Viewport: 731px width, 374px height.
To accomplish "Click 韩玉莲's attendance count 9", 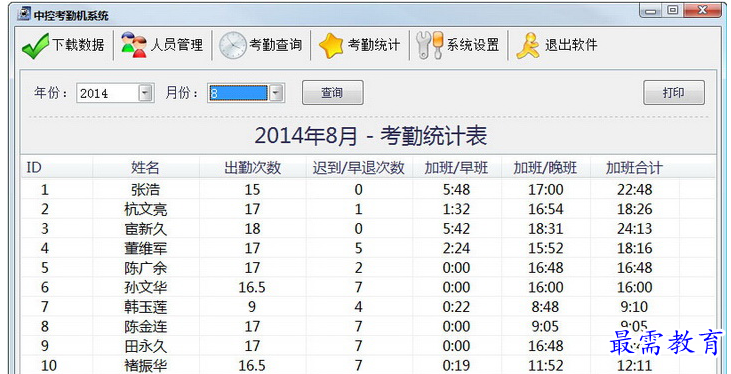I will pyautogui.click(x=252, y=307).
